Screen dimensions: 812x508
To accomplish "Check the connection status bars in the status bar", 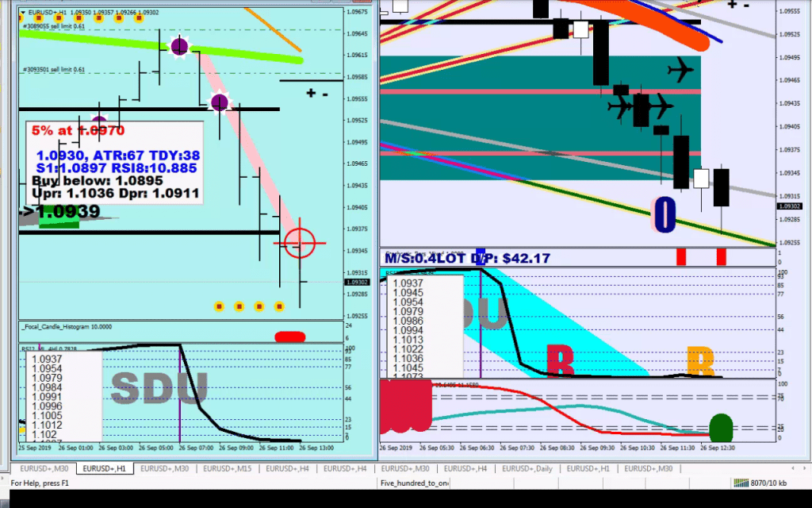I will coord(741,483).
